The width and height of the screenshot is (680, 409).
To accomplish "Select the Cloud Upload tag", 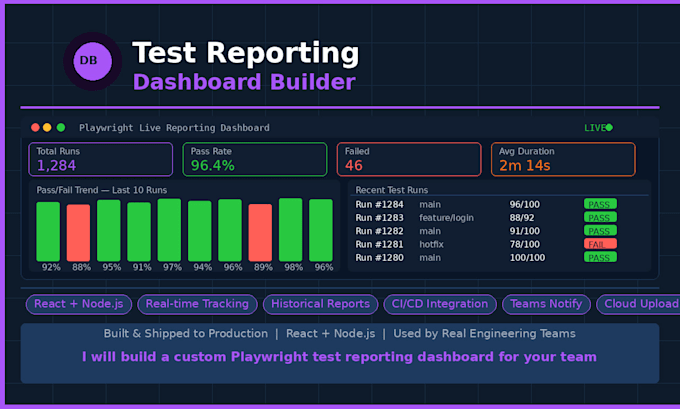I will click(x=638, y=304).
